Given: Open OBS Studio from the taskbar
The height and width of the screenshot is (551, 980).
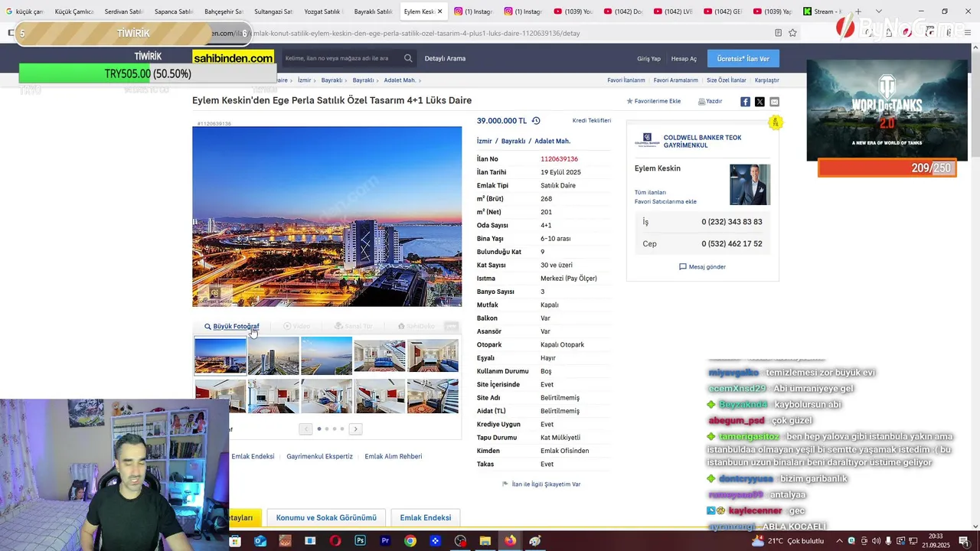Looking at the screenshot, I should point(460,541).
